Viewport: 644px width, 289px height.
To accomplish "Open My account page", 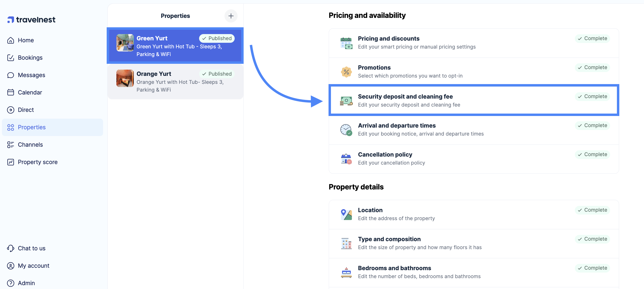I will click(x=33, y=266).
